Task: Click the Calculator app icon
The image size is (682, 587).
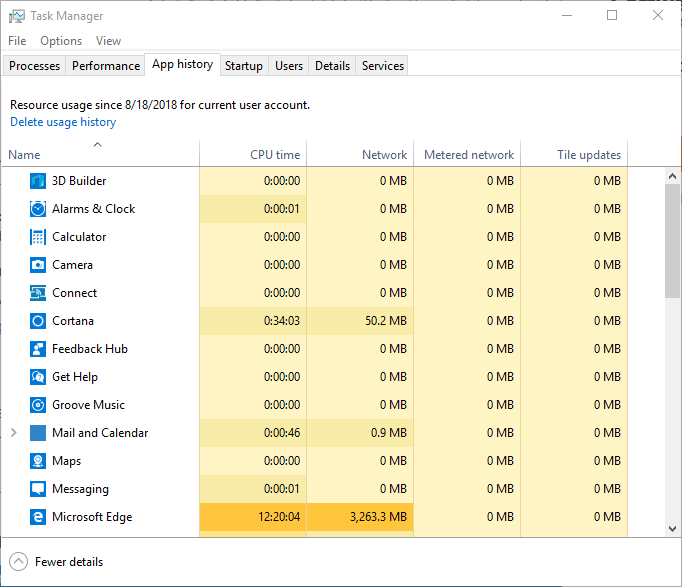Action: 38,237
